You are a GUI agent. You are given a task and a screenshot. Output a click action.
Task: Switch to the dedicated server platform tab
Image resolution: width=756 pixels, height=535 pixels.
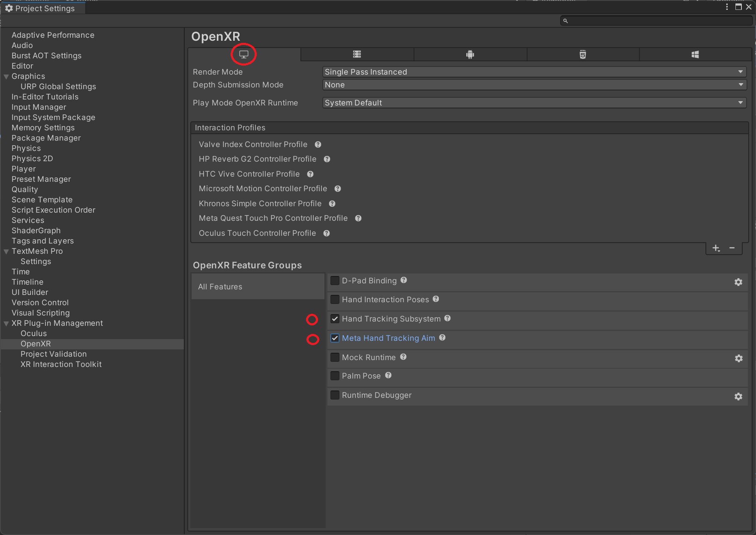click(x=357, y=54)
